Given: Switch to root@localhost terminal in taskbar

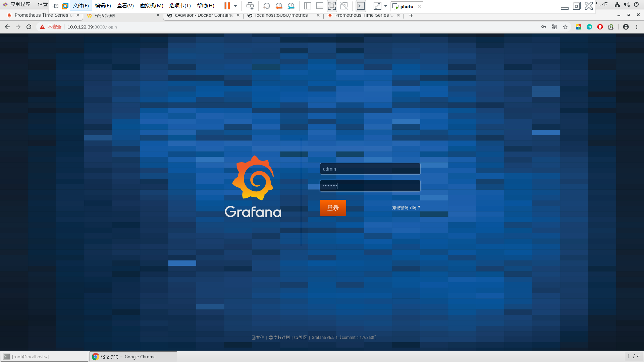Looking at the screenshot, I should click(x=44, y=357).
